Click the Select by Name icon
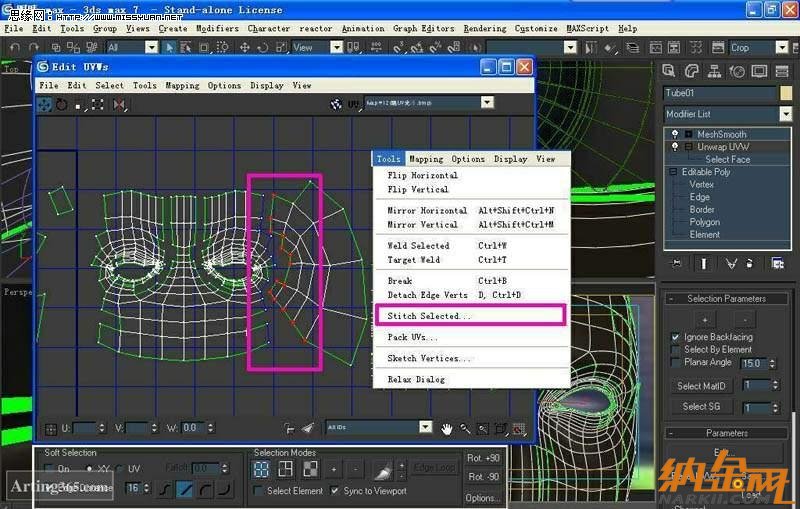Screen dimensions: 800x509 [x=186, y=48]
